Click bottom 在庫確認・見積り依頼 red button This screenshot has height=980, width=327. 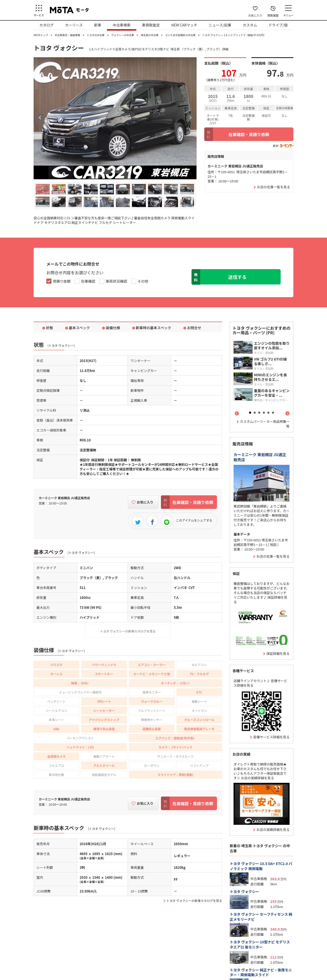[x=189, y=803]
